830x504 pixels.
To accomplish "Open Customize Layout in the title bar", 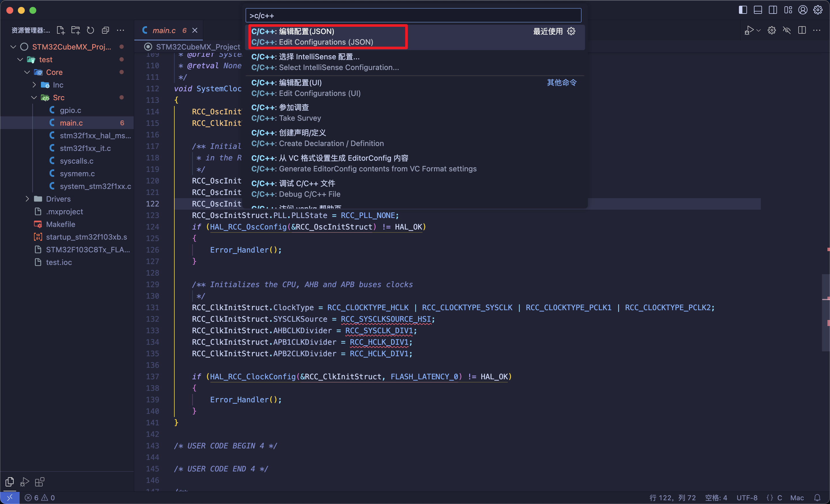I will 788,10.
